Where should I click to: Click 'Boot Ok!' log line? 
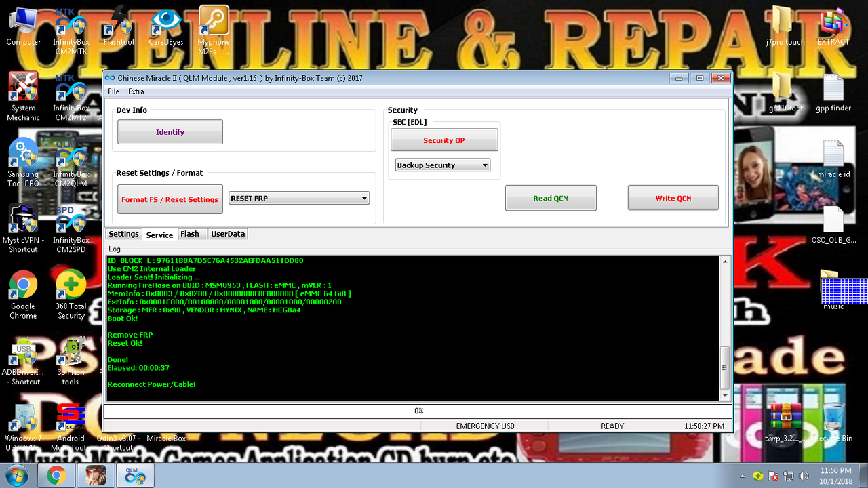pyautogui.click(x=123, y=318)
